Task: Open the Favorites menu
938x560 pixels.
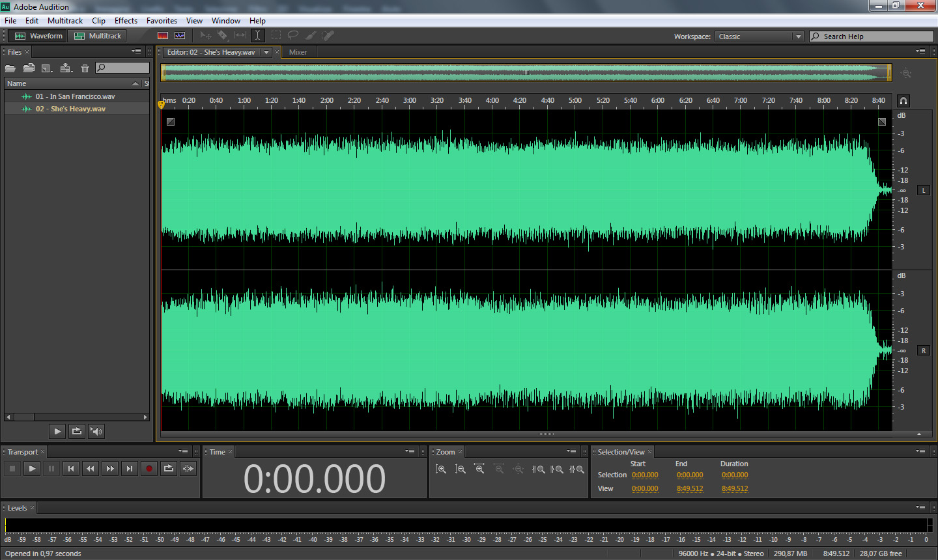Action: (162, 21)
